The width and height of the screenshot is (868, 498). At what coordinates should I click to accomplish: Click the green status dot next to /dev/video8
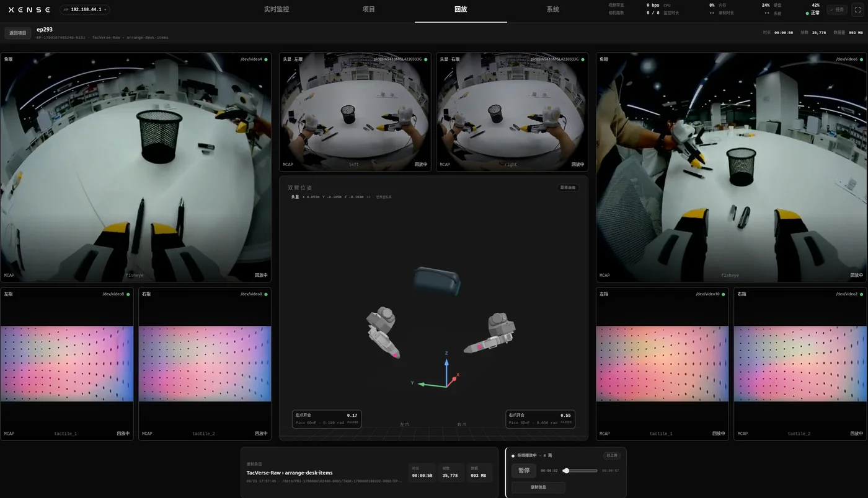128,294
